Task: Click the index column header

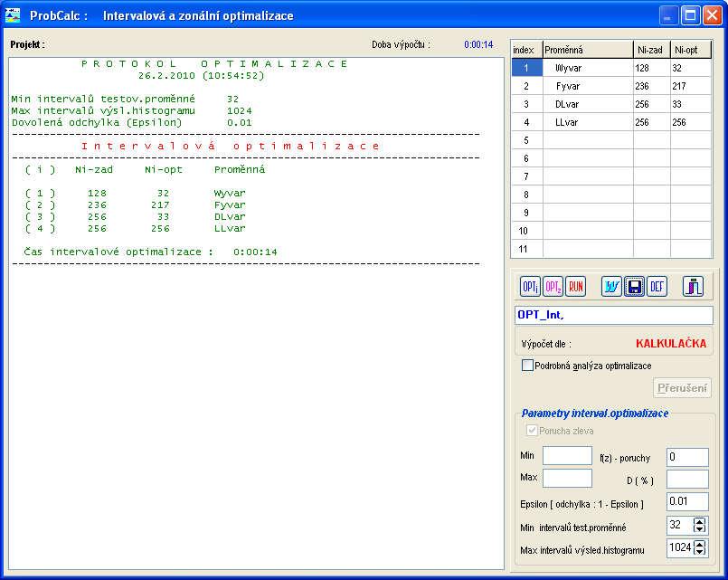Action: coord(527,50)
